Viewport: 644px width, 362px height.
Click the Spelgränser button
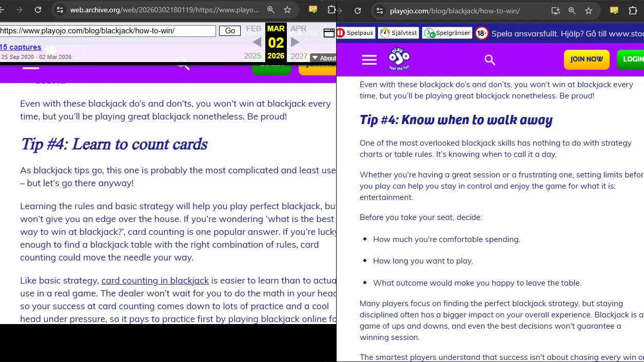click(447, 33)
